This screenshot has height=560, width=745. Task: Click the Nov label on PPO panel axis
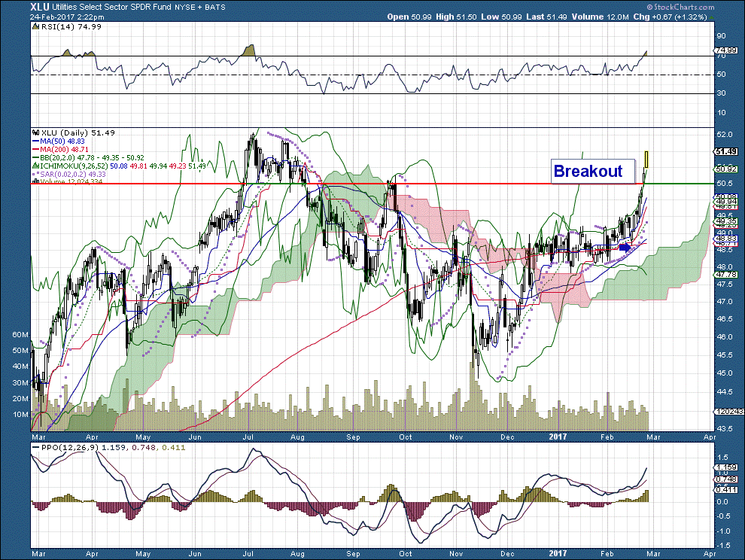click(x=456, y=554)
